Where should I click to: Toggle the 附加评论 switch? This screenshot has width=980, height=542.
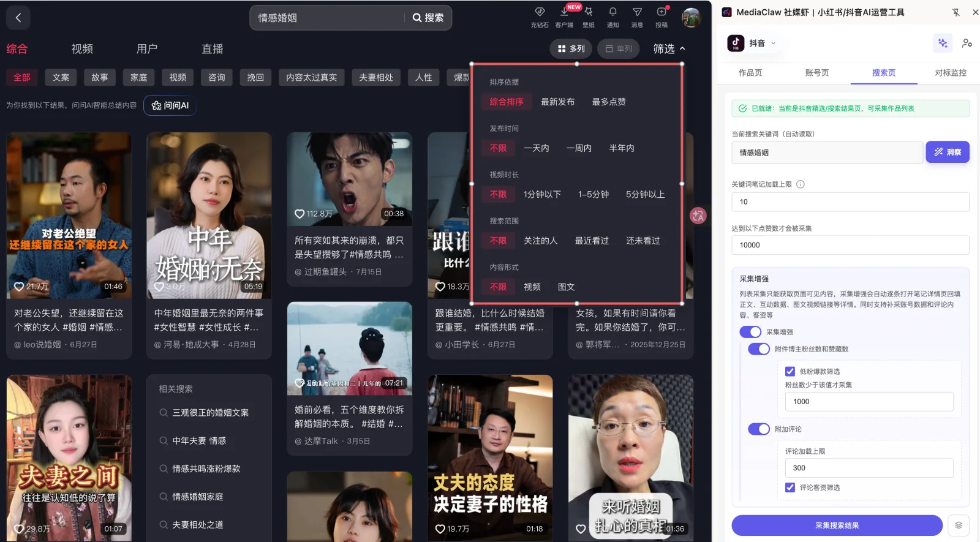[759, 429]
